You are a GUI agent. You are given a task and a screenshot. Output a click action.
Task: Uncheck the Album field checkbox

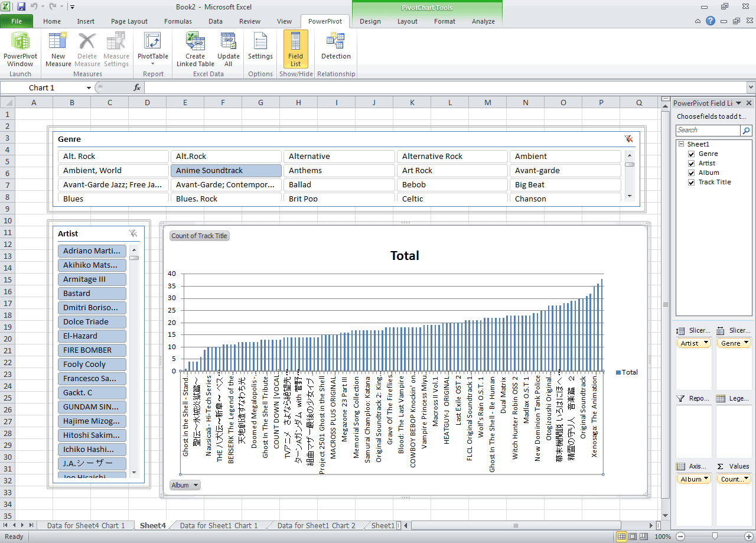coord(692,173)
